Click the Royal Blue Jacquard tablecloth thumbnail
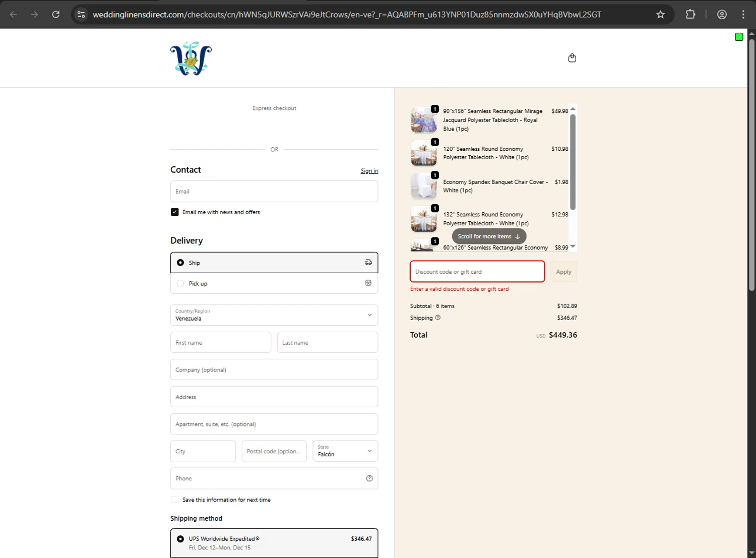Viewport: 756px width, 558px height. 424,120
